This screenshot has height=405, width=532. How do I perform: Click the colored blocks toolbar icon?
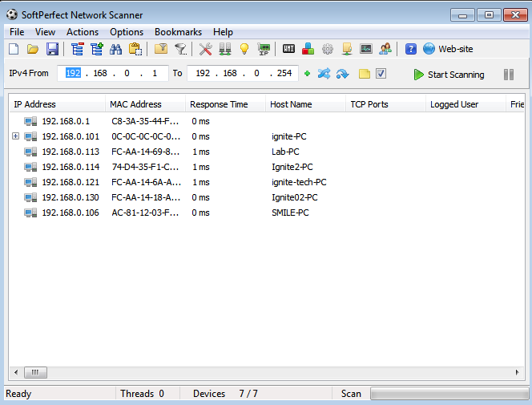[308, 49]
